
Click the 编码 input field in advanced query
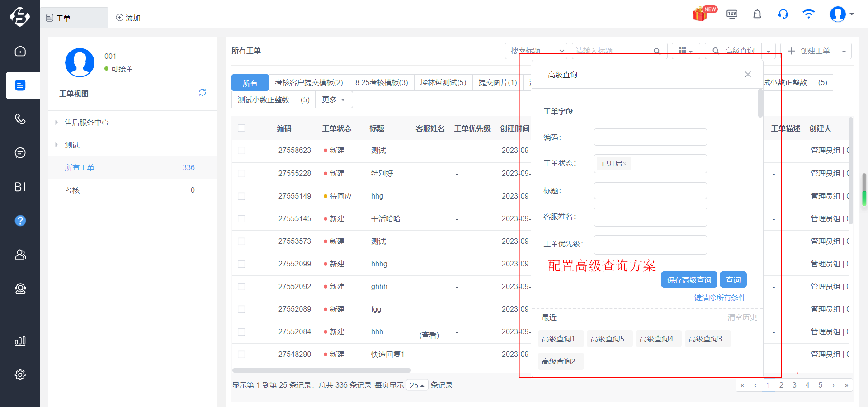[650, 137]
